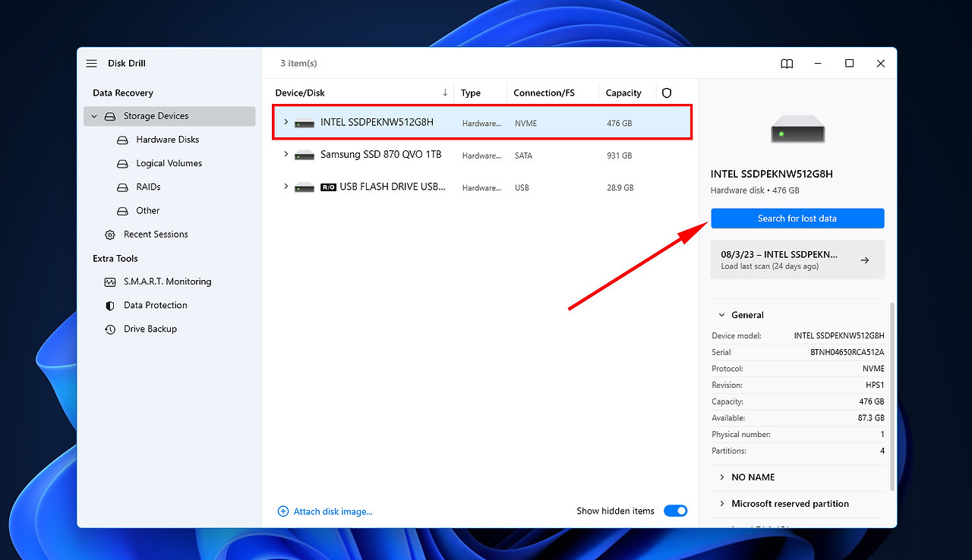The image size is (972, 560).
Task: Open Logical Volumes in the sidebar
Action: [169, 163]
